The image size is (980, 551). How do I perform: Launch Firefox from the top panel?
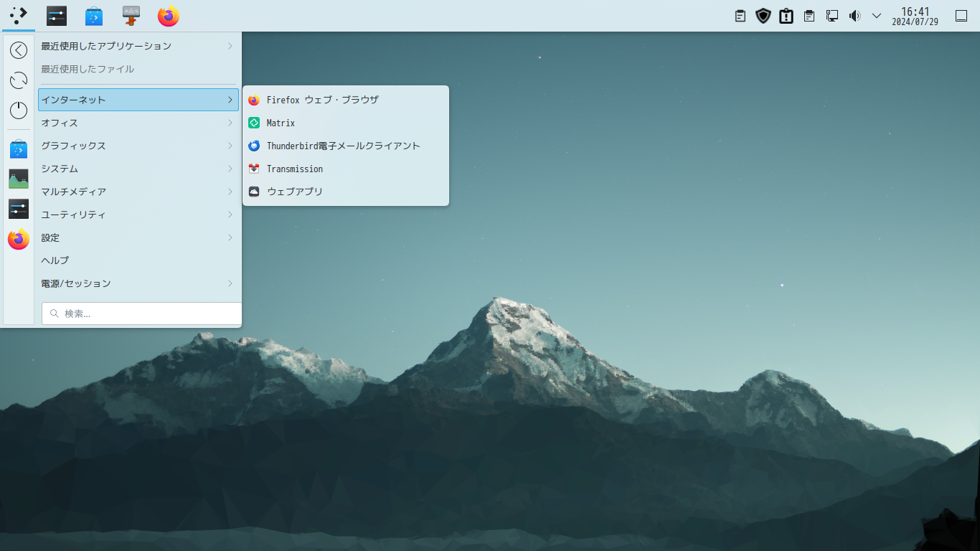(169, 16)
